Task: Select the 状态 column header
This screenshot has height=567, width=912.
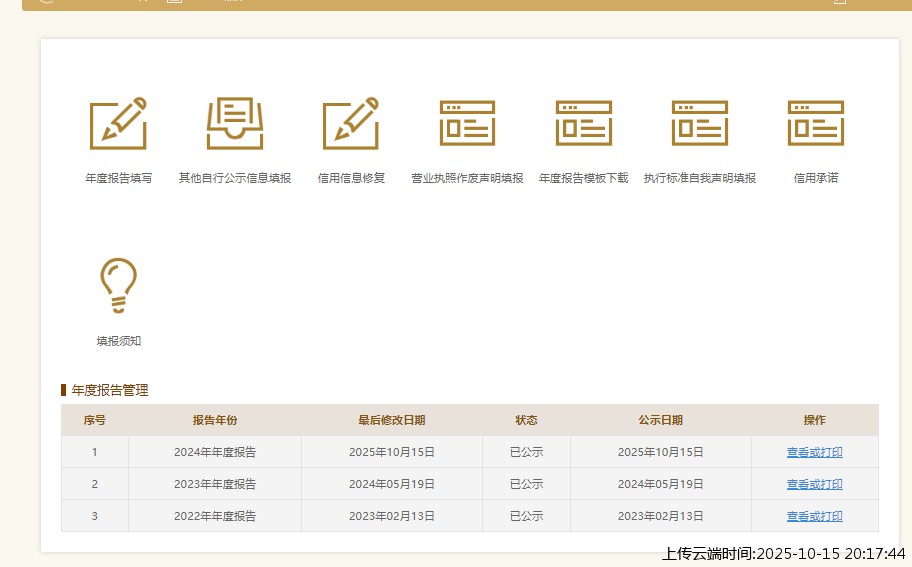Action: coord(526,420)
